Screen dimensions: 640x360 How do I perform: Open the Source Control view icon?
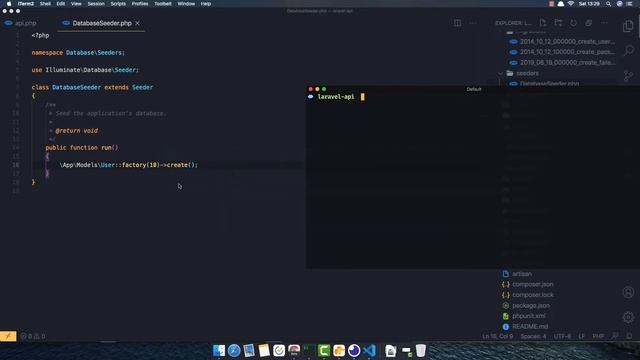(x=629, y=75)
